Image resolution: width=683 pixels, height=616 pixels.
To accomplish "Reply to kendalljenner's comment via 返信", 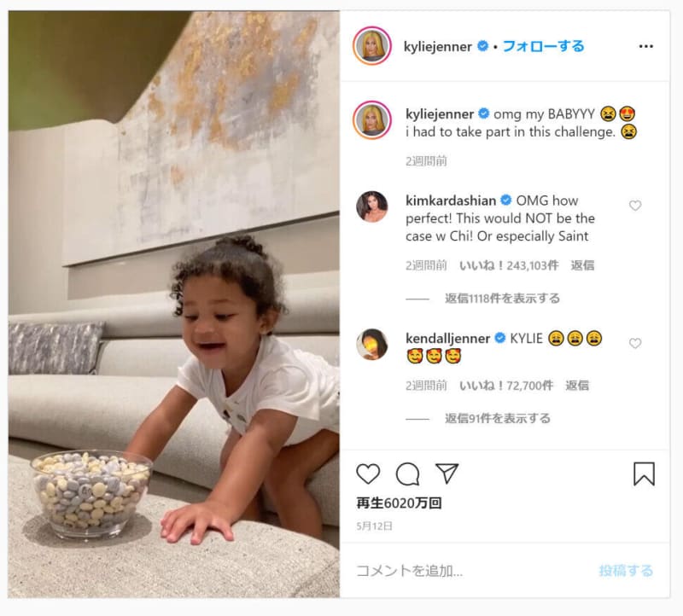I will coord(577,386).
